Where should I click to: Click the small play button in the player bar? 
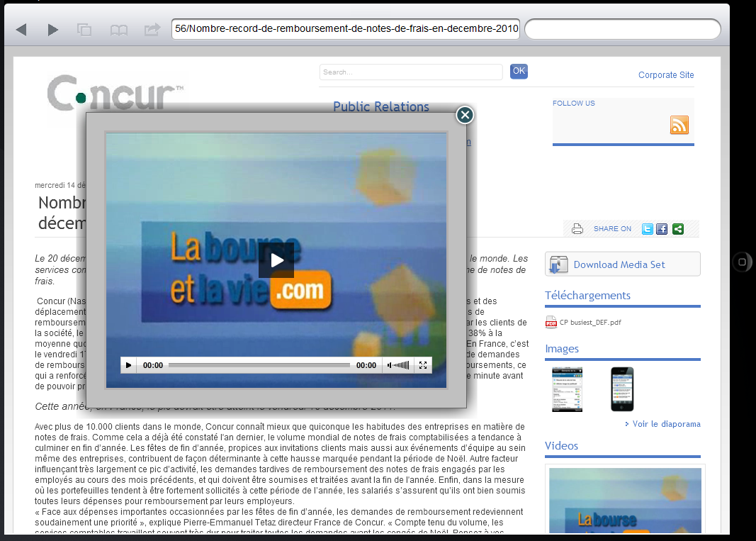point(128,365)
